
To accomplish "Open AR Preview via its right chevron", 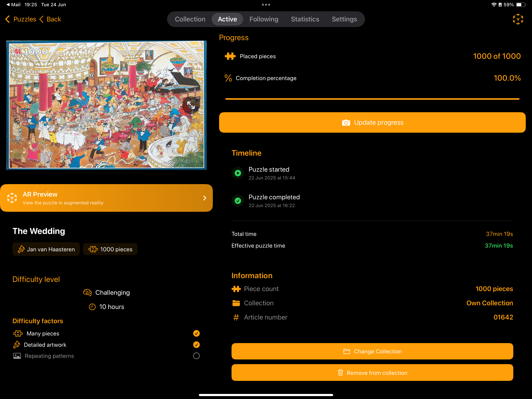I will (205, 198).
